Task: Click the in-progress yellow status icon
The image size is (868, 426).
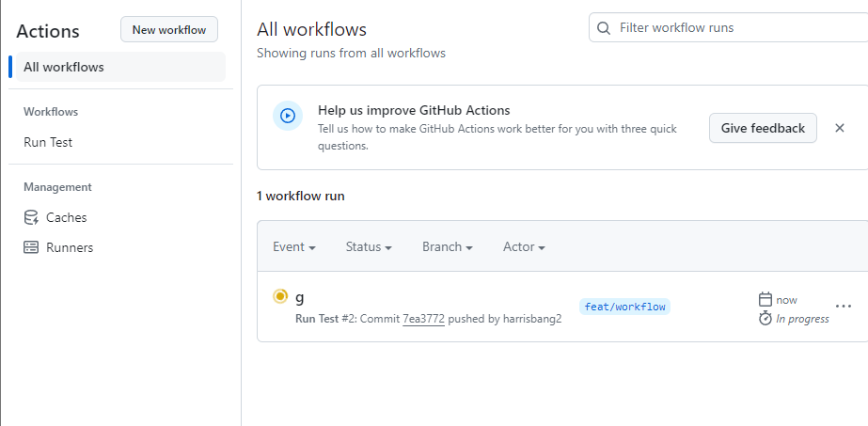Action: (x=280, y=296)
